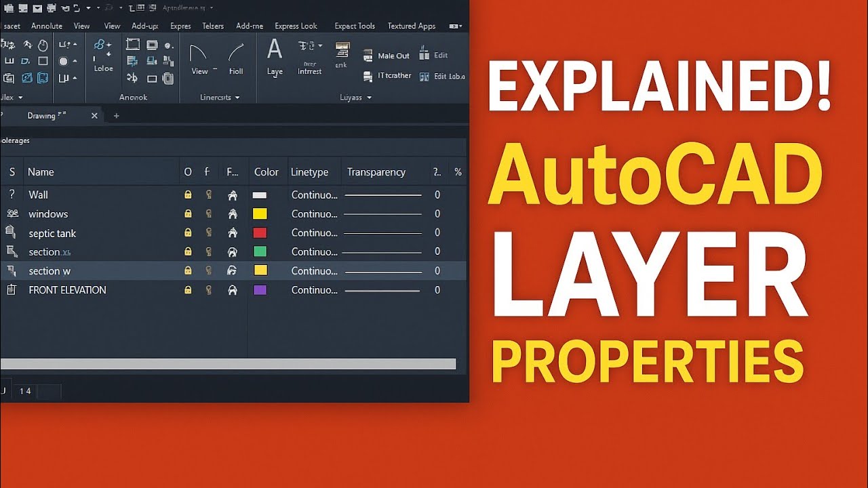Click the ITtcrather icon
This screenshot has width=868, height=488.
pos(368,77)
